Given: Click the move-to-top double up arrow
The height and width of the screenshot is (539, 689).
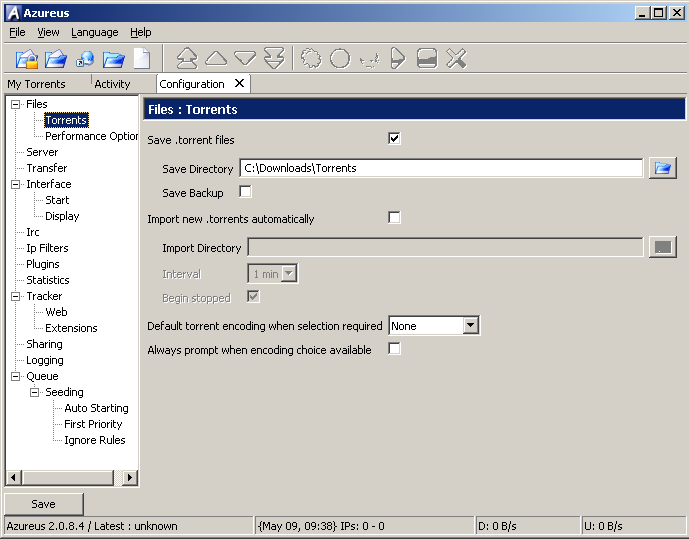Looking at the screenshot, I should point(187,58).
